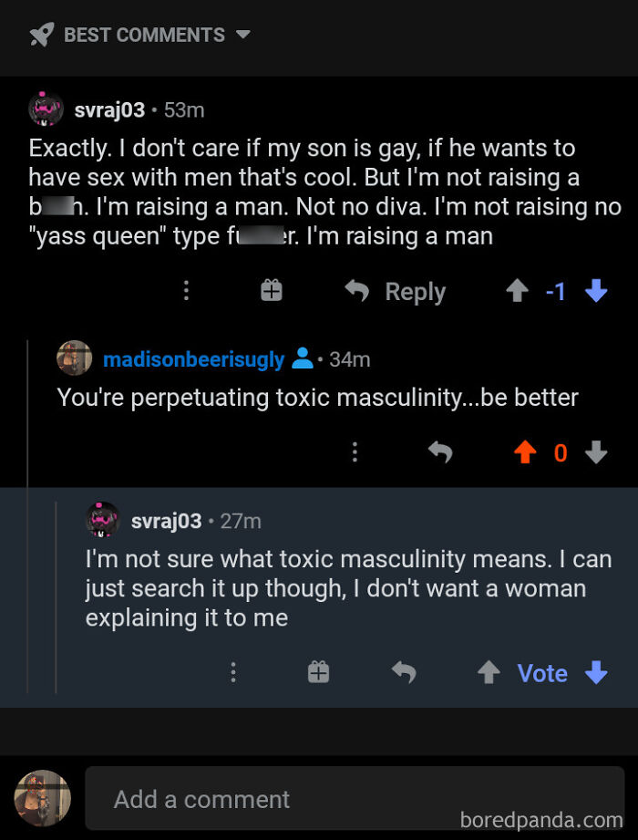The width and height of the screenshot is (638, 840).
Task: Click the user status icon beside madisonbeerisugly
Action: click(x=304, y=358)
